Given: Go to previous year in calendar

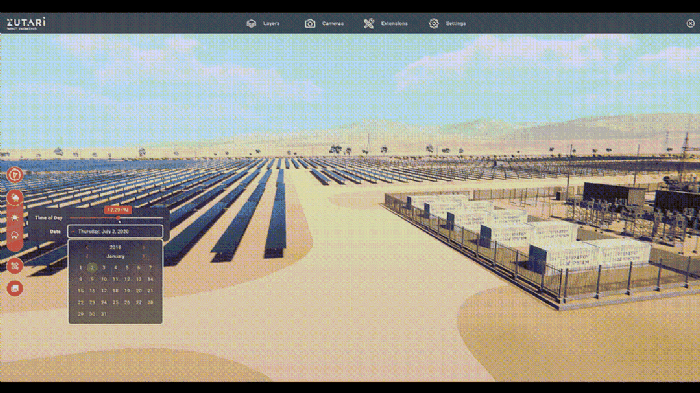Looking at the screenshot, I should 87,247.
